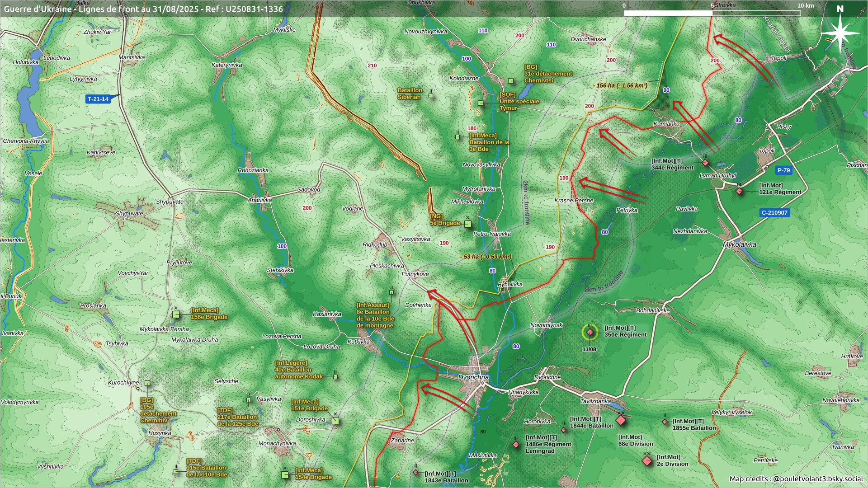Select the circled 350e Régiment marker
Screen dimensions: 868x488
coord(590,332)
